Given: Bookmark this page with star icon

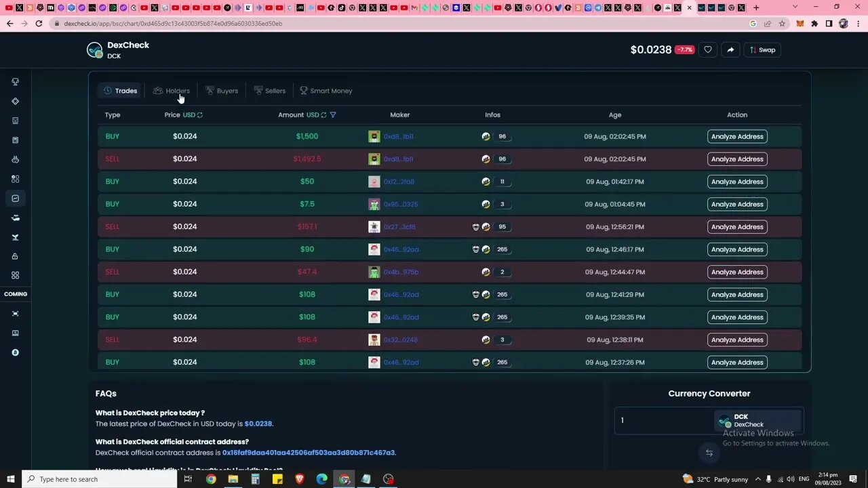Looking at the screenshot, I should coord(782,23).
